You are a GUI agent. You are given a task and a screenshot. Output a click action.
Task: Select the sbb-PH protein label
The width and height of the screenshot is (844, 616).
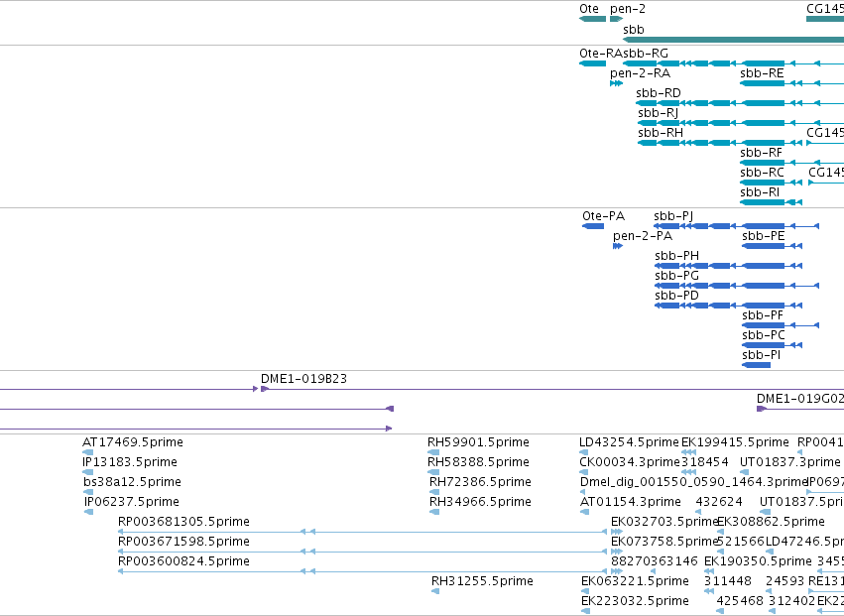click(677, 256)
